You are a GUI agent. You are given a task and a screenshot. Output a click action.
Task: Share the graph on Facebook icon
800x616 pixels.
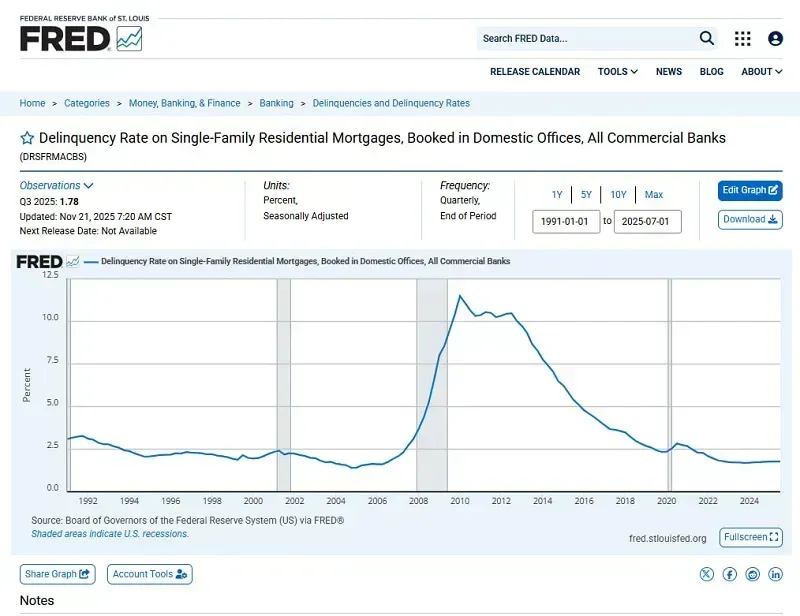(730, 574)
